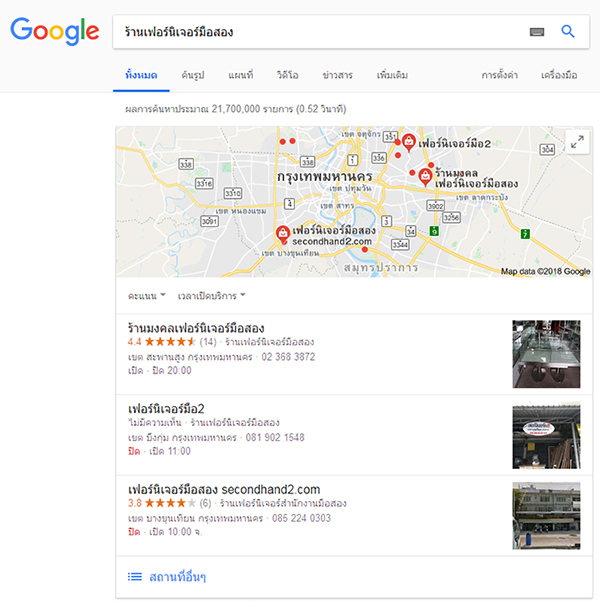Open ร้านมงคลเฟอร์นิเจอร์มือสอง listing
Viewport: 600px width, 603px height.
(x=196, y=328)
